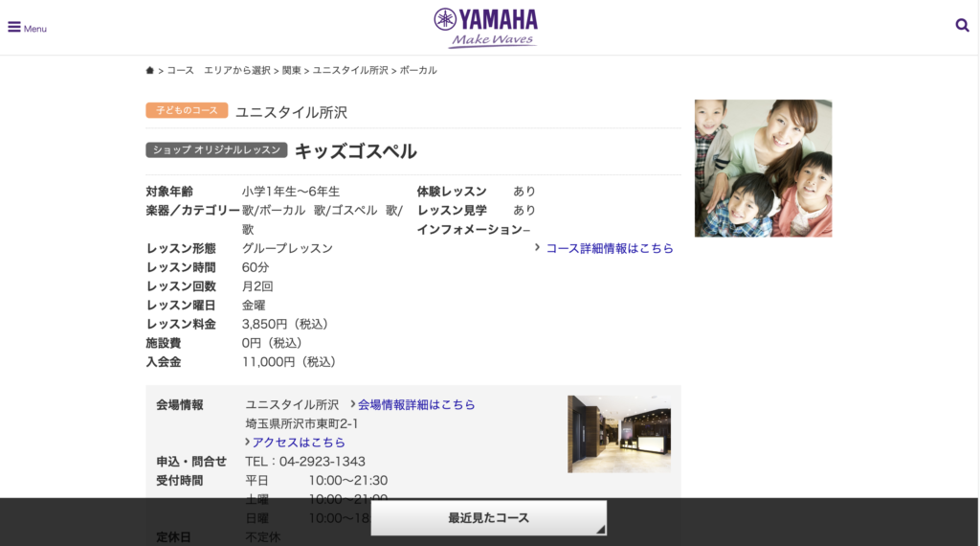Open ユニスタイル所沢 breadcrumb link
The image size is (980, 546).
tap(350, 71)
